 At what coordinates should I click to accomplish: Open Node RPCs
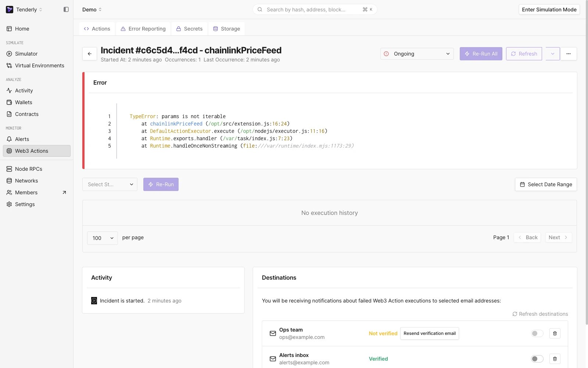tap(37, 169)
